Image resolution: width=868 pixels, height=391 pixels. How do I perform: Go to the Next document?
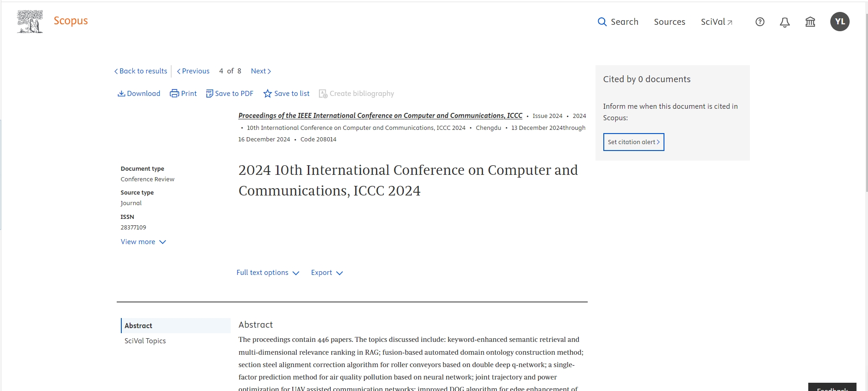(261, 71)
